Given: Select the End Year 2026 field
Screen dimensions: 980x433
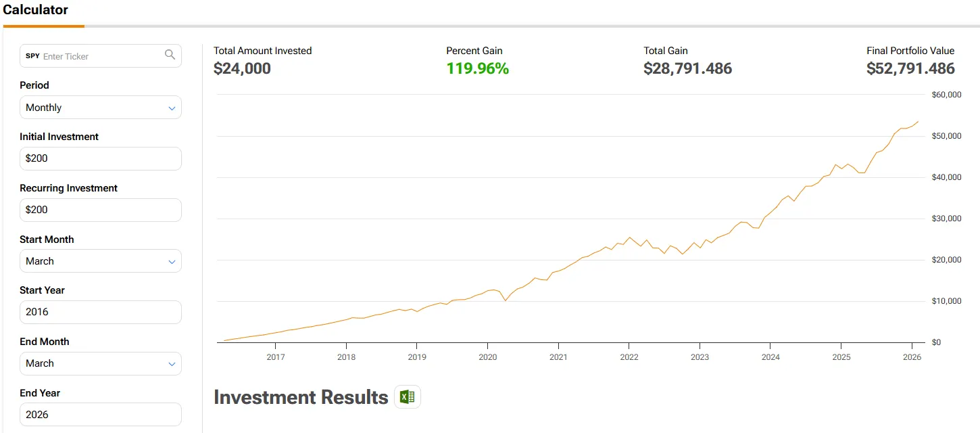Looking at the screenshot, I should pyautogui.click(x=100, y=415).
